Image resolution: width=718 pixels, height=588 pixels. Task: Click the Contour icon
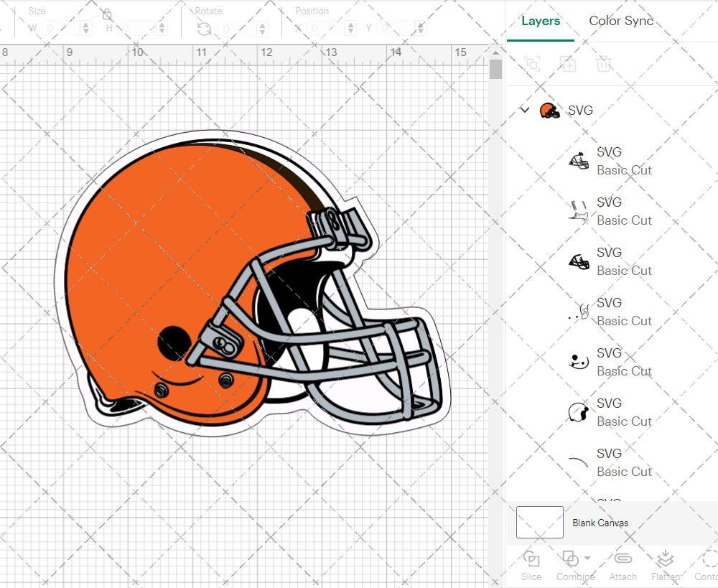(709, 559)
